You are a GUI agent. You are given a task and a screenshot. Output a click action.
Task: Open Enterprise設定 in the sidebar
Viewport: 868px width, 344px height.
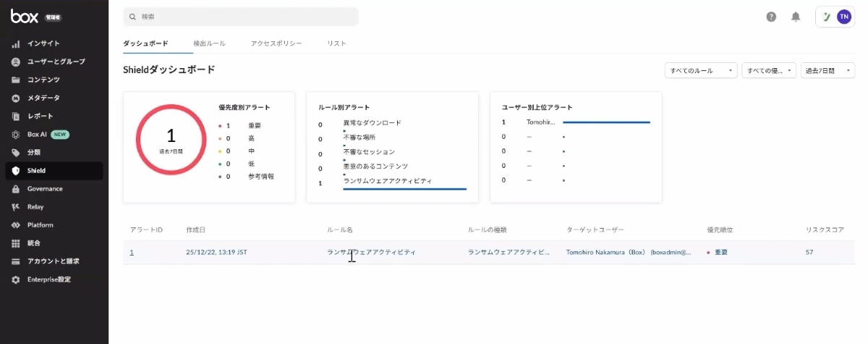tap(49, 280)
